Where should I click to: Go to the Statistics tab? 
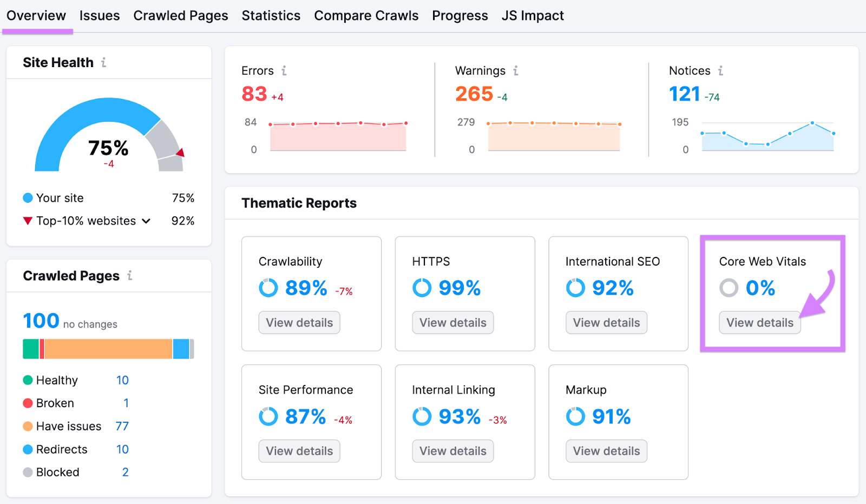[x=271, y=15]
